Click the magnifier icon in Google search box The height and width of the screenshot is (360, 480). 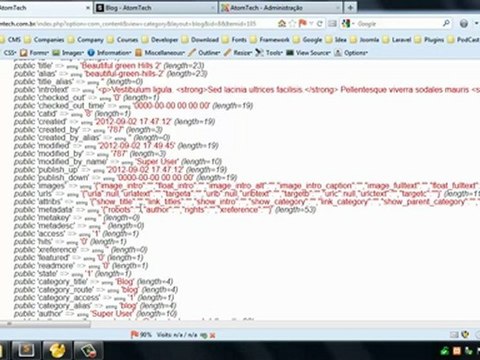point(446,23)
